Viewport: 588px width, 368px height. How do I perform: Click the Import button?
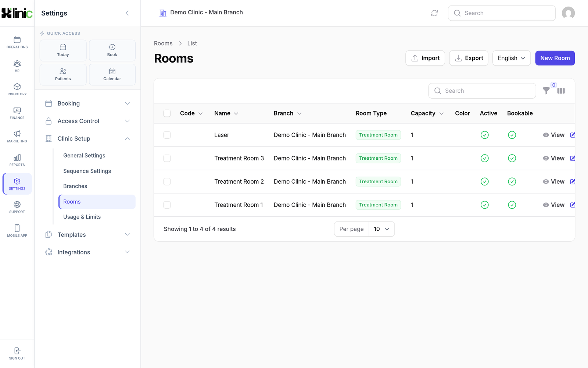(425, 58)
